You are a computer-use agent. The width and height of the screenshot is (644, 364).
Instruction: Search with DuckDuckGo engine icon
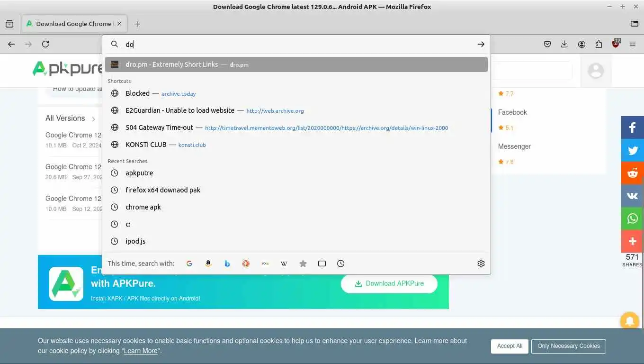[x=246, y=264]
